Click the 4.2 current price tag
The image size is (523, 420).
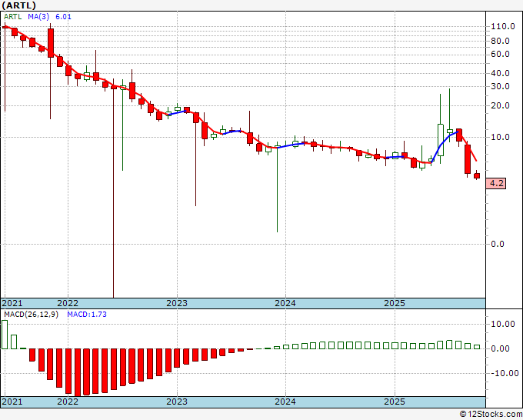496,184
